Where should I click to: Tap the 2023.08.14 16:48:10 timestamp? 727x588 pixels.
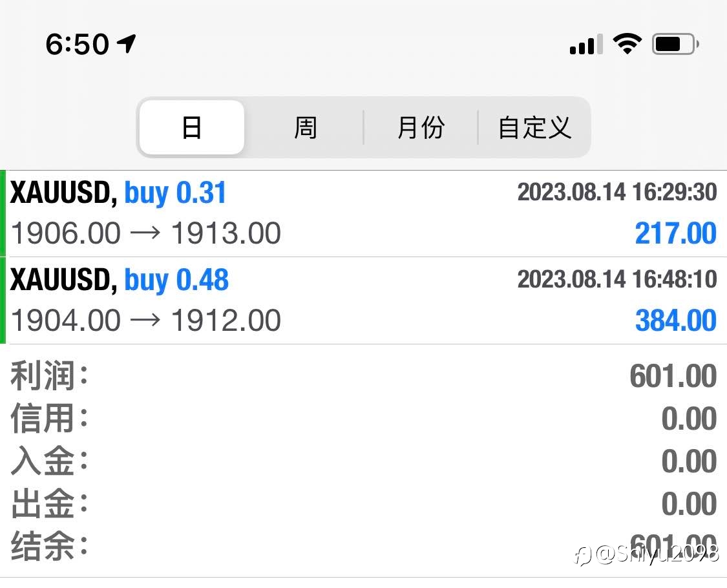click(616, 279)
